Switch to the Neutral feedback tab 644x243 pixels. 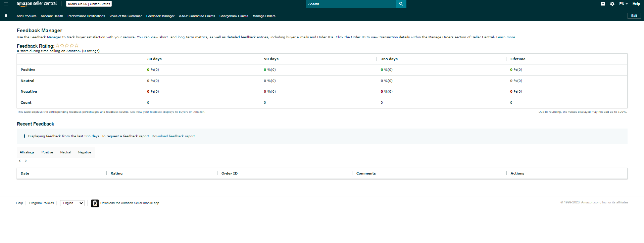65,152
